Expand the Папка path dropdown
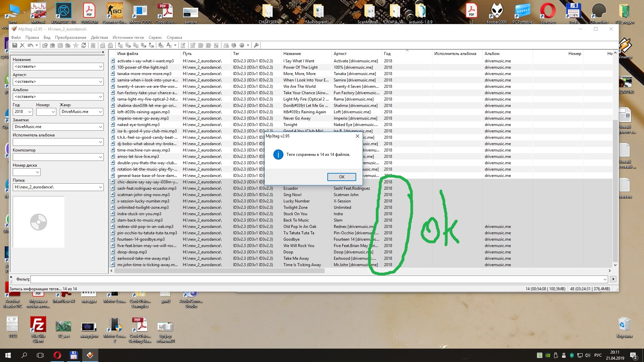644x362 pixels. pos(100,187)
